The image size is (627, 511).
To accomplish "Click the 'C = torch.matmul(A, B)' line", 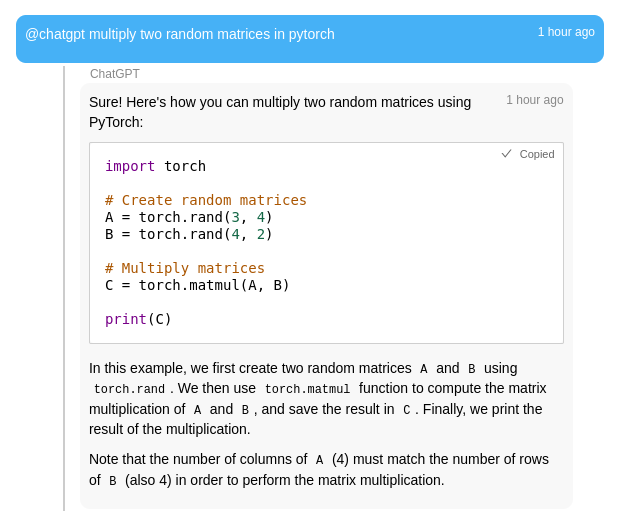I will pyautogui.click(x=197, y=285).
